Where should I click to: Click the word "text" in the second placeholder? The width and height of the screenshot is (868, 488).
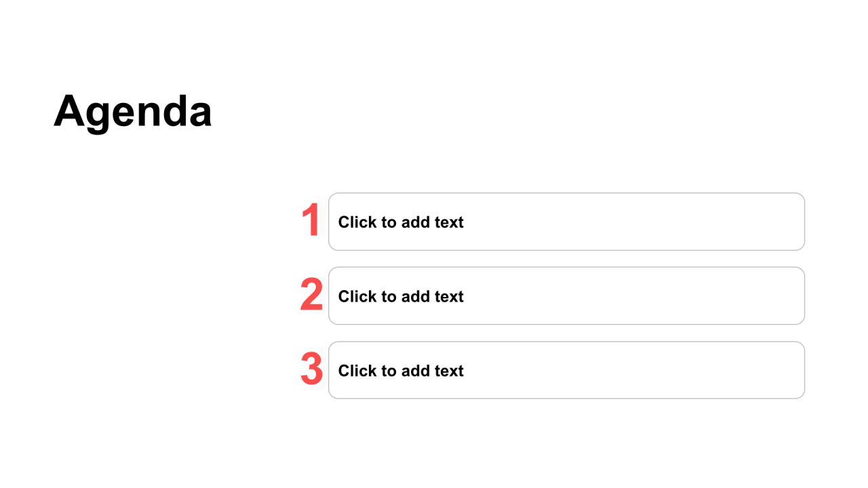(x=449, y=296)
